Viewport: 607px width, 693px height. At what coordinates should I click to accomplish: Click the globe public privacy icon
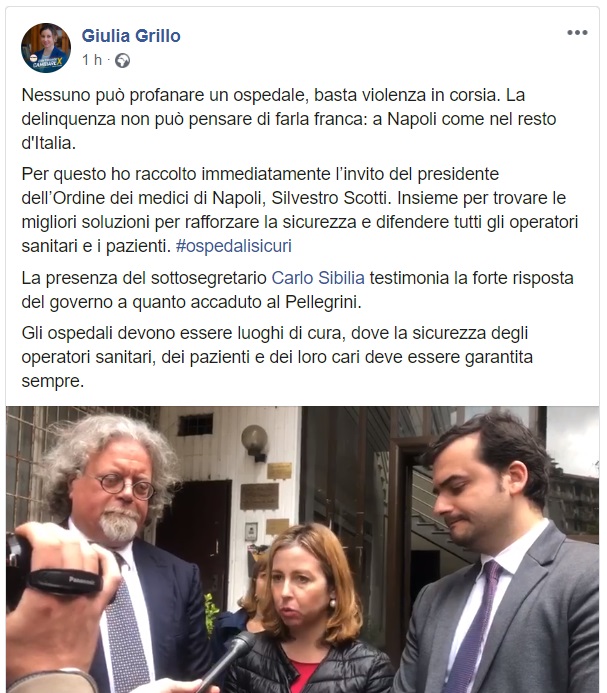click(x=122, y=60)
